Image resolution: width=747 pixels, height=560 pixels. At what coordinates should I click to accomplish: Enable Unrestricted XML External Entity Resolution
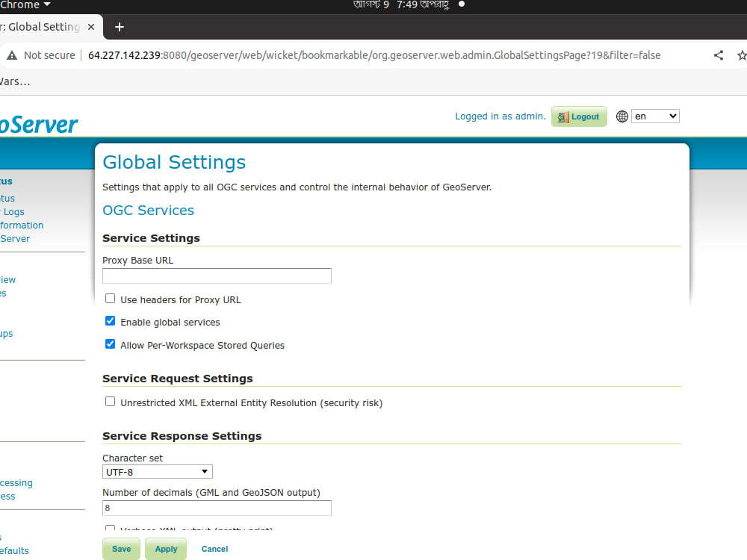pyautogui.click(x=110, y=402)
